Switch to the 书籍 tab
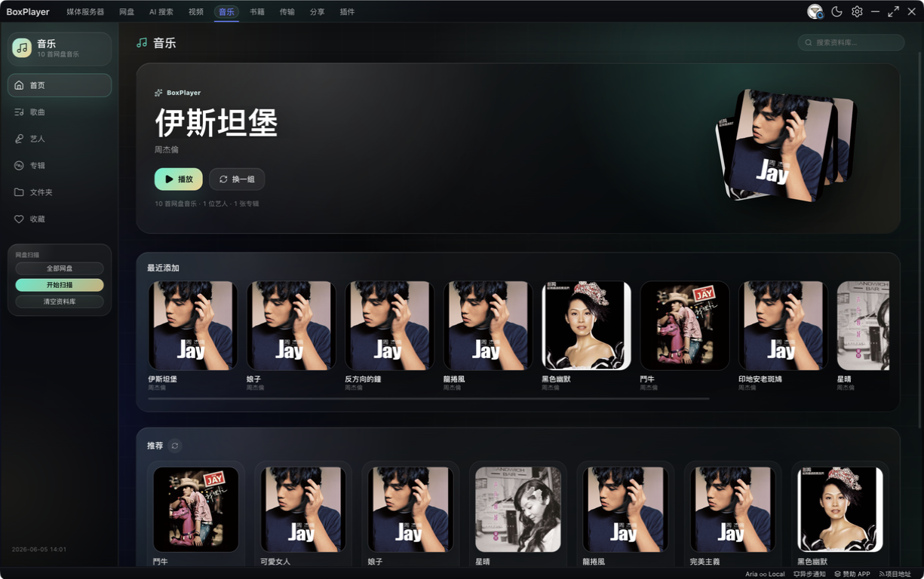The height and width of the screenshot is (579, 924). tap(257, 12)
